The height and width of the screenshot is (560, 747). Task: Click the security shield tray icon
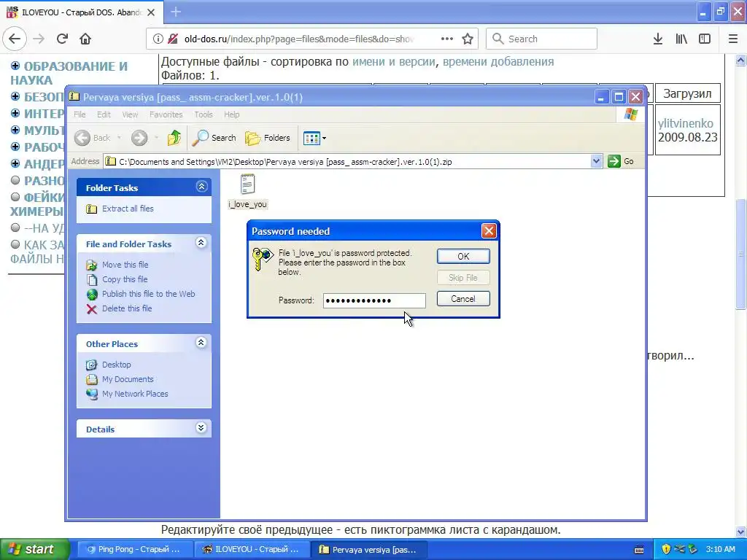click(665, 549)
